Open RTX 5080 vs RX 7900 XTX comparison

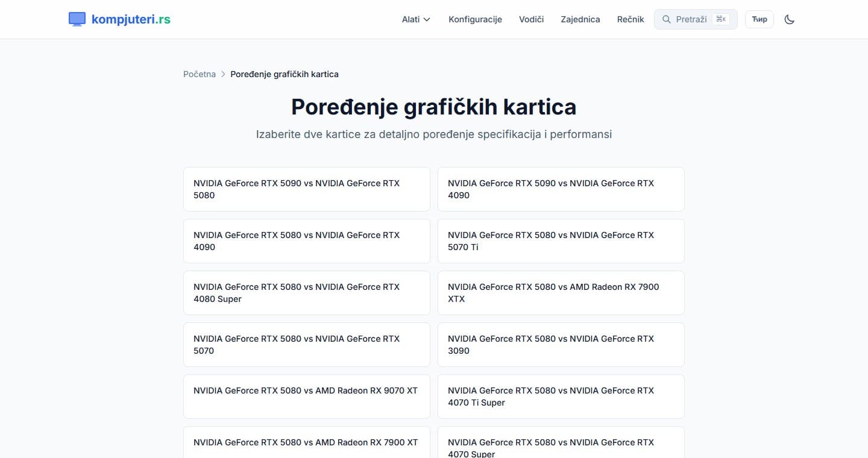point(561,293)
